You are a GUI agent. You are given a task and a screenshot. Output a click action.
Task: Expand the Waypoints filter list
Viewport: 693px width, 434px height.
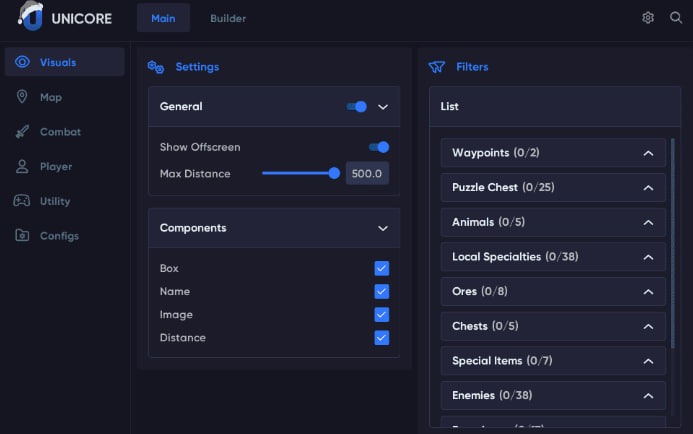[648, 153]
